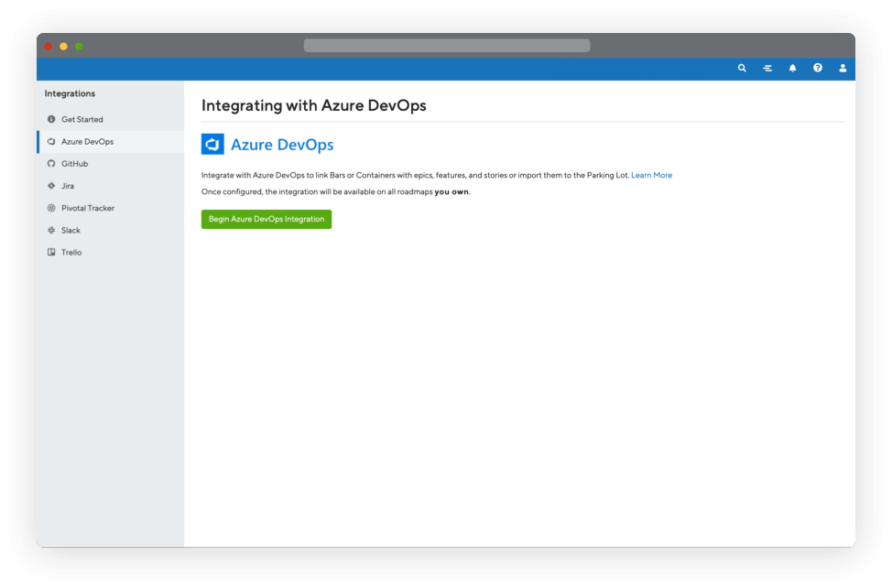Open the help question mark icon
892x588 pixels.
818,68
